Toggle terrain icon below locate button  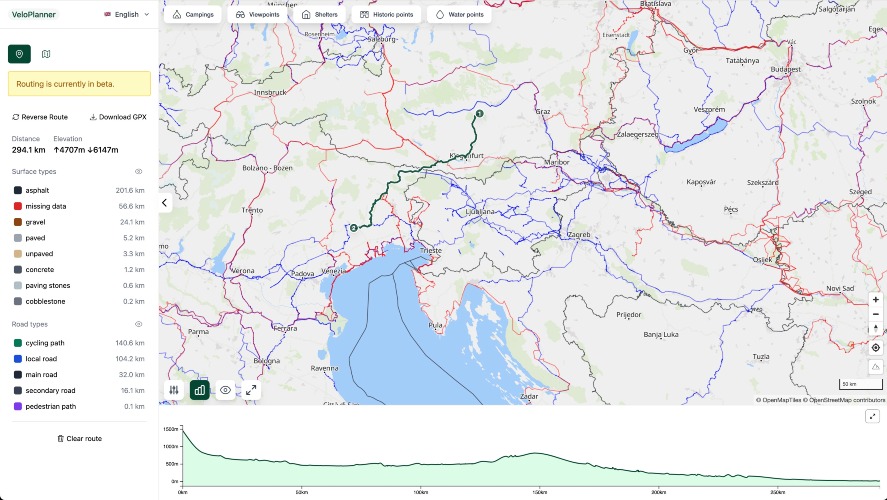coord(876,367)
